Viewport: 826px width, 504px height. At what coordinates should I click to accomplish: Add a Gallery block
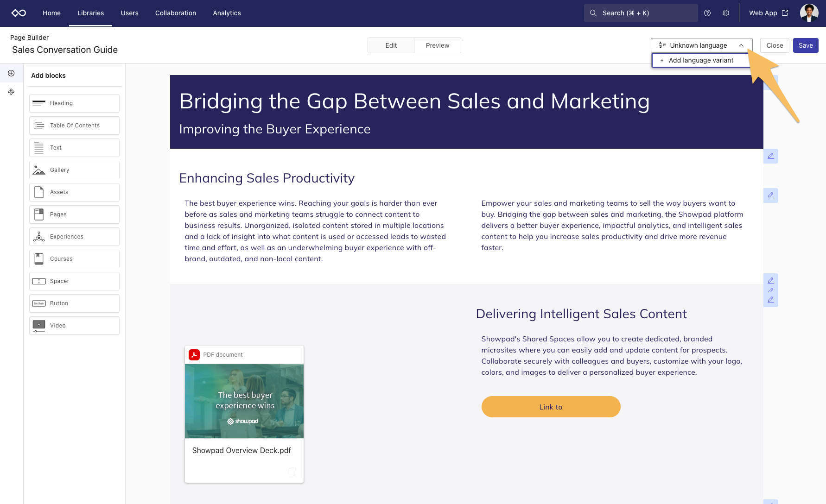click(x=74, y=170)
